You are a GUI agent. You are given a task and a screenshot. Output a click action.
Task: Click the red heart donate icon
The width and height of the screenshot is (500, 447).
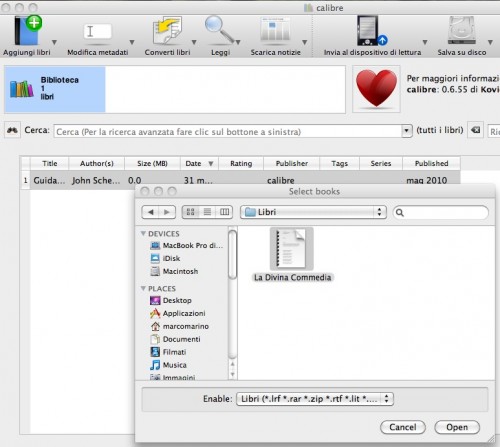tap(376, 89)
